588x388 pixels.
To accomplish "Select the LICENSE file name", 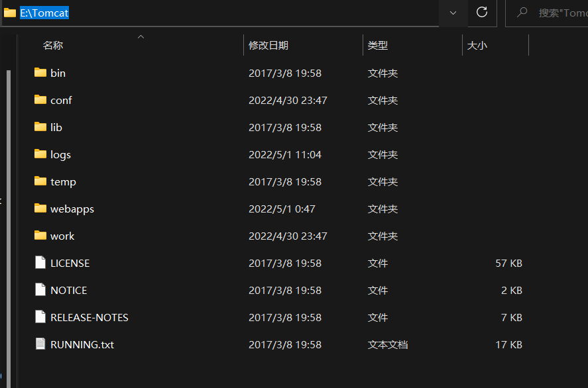I will click(x=70, y=264).
